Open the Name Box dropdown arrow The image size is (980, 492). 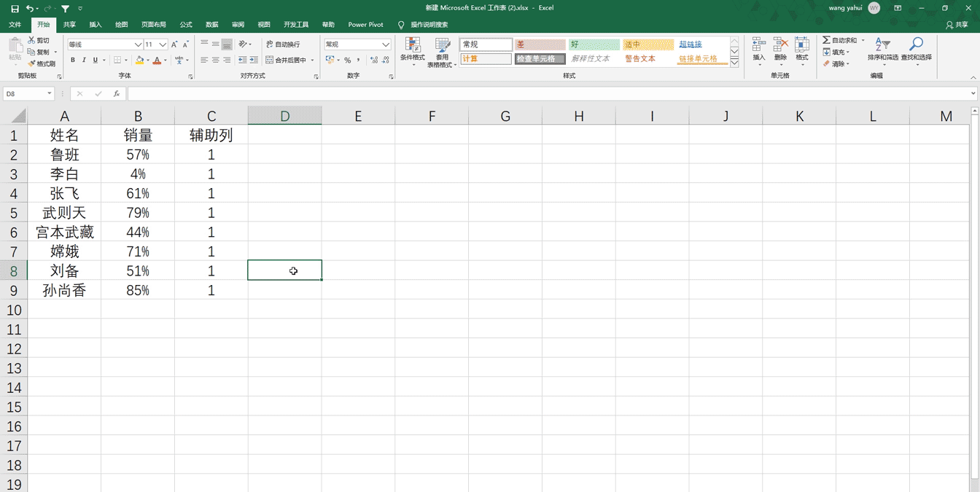coord(50,94)
